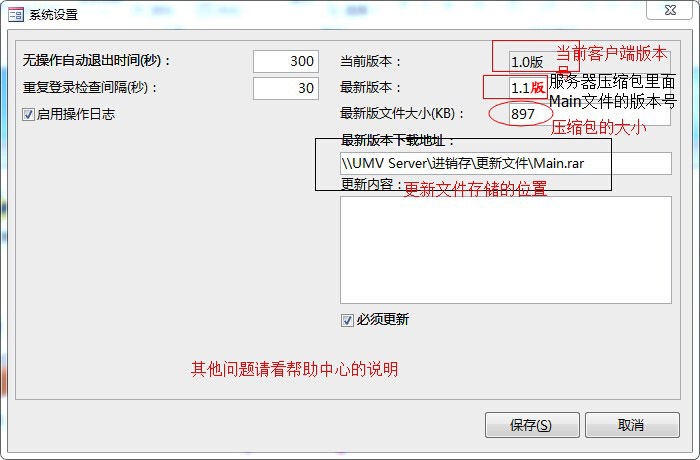Image resolution: width=700 pixels, height=460 pixels.
Task: Click the red 其他问题请看帮助中心的说明 note
Action: pos(294,369)
